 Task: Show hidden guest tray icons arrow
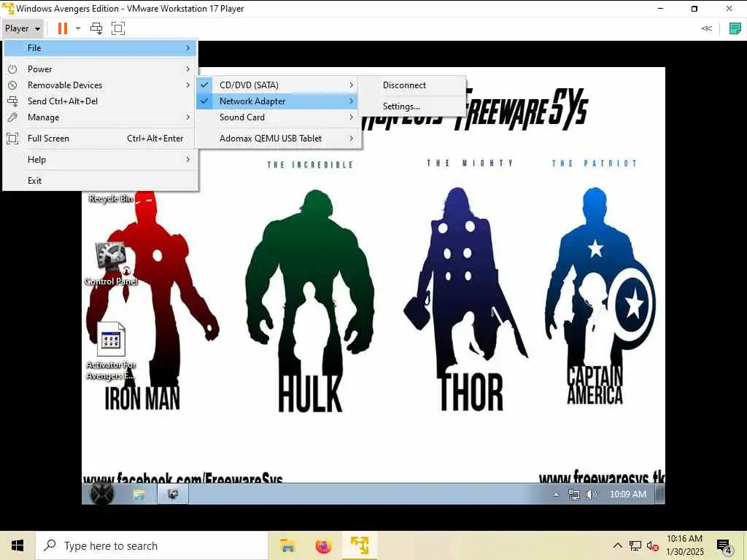point(556,495)
